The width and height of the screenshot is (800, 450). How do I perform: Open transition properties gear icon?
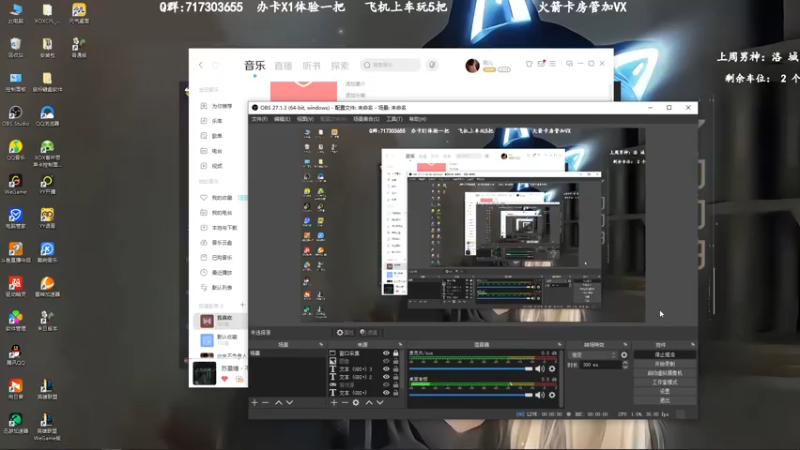(x=624, y=355)
